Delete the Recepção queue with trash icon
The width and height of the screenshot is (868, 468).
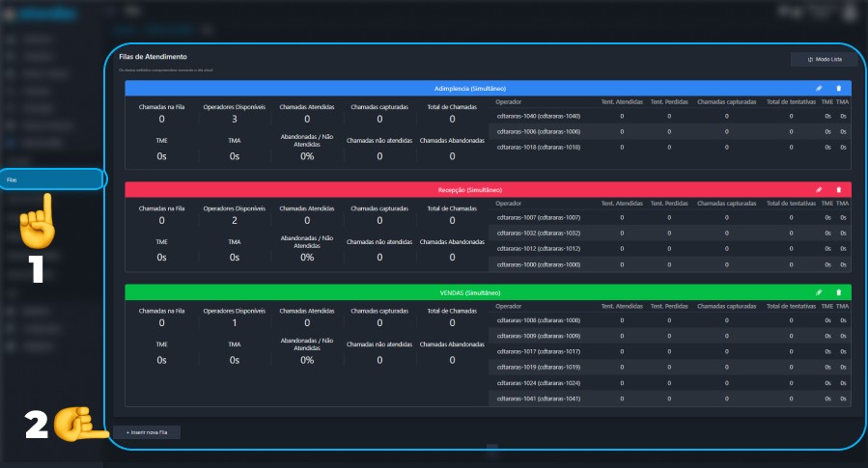839,190
